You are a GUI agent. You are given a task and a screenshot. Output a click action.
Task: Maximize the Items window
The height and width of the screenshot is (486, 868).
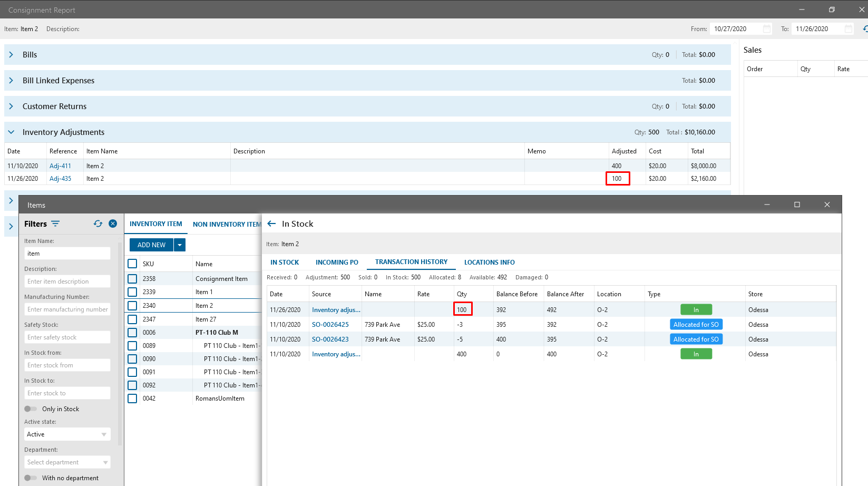[x=797, y=205]
